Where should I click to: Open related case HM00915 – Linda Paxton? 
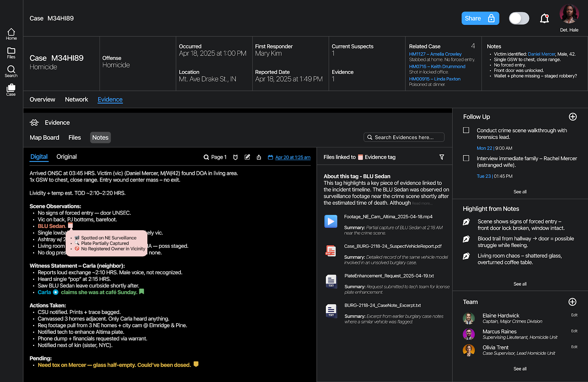point(435,79)
